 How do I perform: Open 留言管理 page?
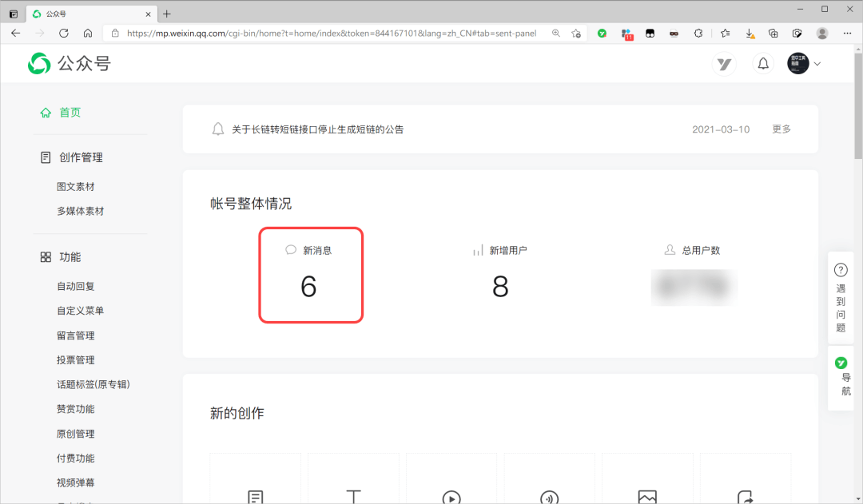point(75,335)
